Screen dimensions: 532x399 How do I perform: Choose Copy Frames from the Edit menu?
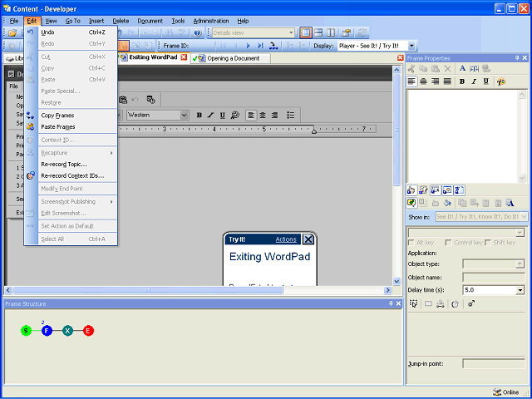pos(58,116)
